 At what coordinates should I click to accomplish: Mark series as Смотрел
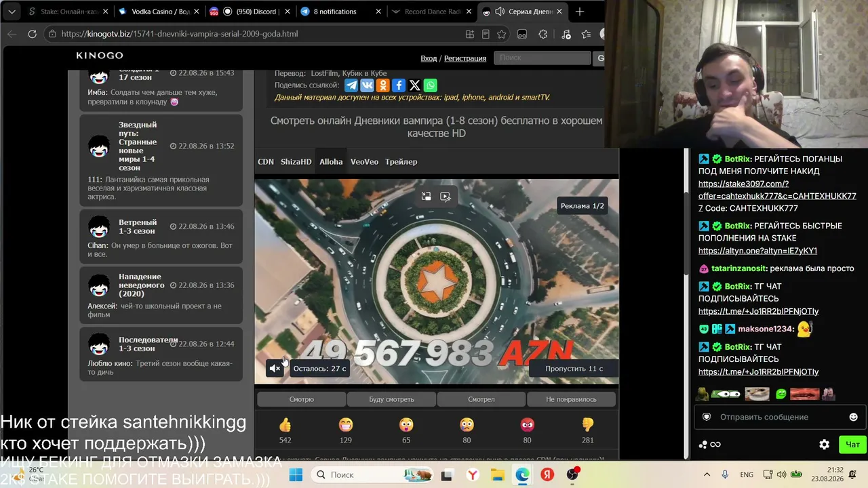tap(481, 399)
